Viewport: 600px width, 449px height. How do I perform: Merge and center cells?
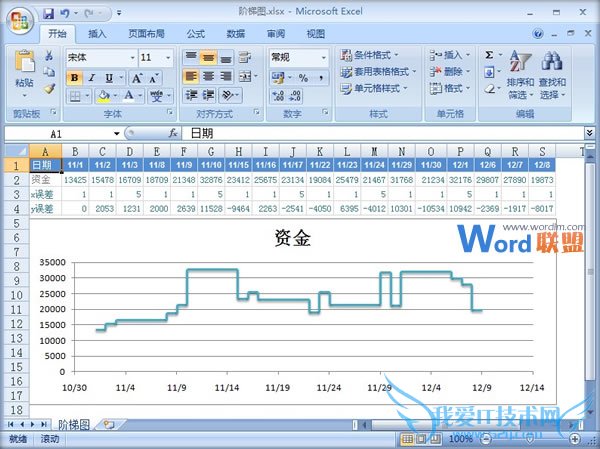click(x=245, y=77)
